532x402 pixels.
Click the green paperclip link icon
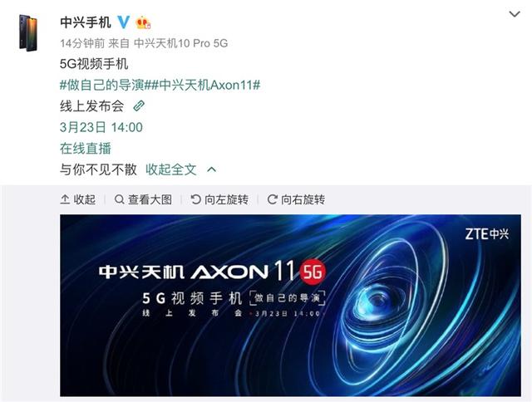pos(139,105)
